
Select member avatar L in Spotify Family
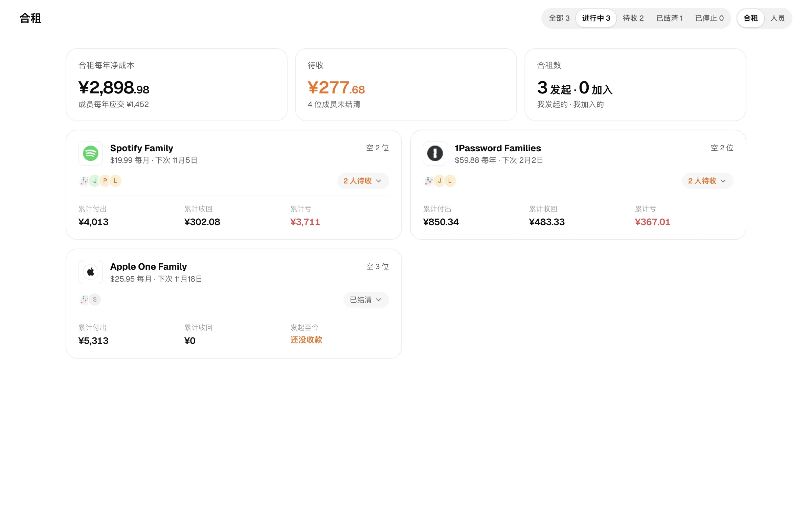pos(115,180)
